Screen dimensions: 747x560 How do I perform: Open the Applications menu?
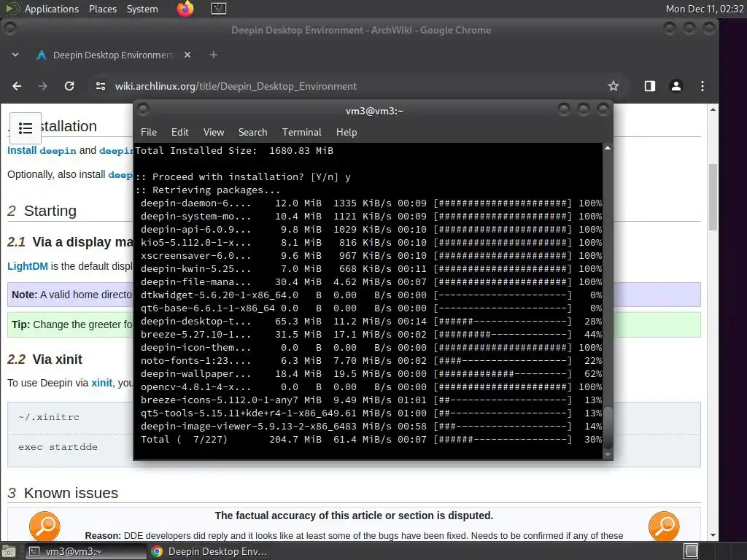52,9
